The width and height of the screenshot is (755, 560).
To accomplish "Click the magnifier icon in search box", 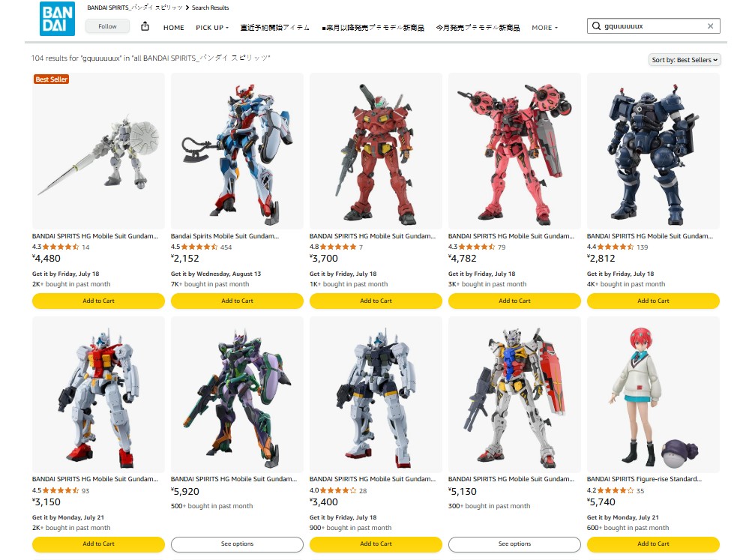I will click(596, 26).
